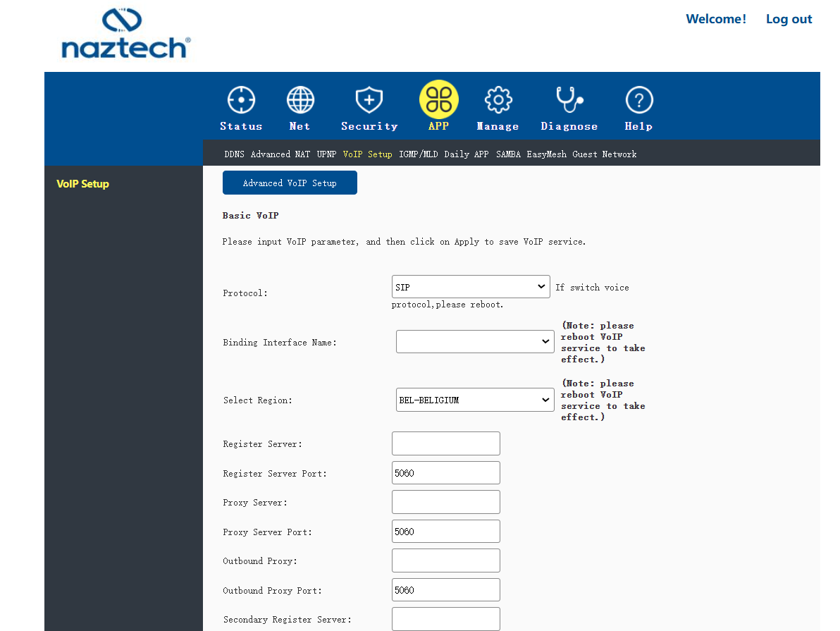840x631 pixels.
Task: Expand the Binding Interface Name dropdown
Action: pos(475,341)
